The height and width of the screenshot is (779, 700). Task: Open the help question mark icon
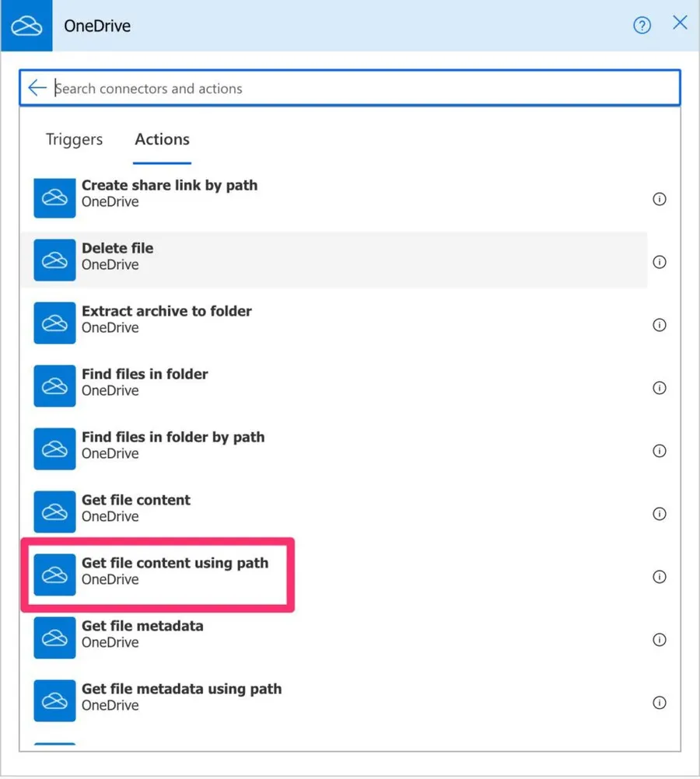coord(642,26)
